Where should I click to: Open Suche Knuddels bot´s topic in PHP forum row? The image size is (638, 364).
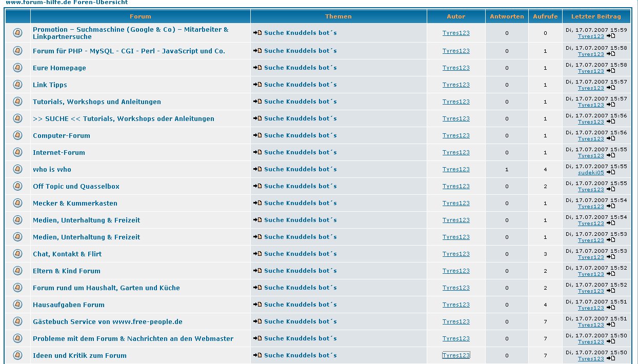(x=300, y=51)
